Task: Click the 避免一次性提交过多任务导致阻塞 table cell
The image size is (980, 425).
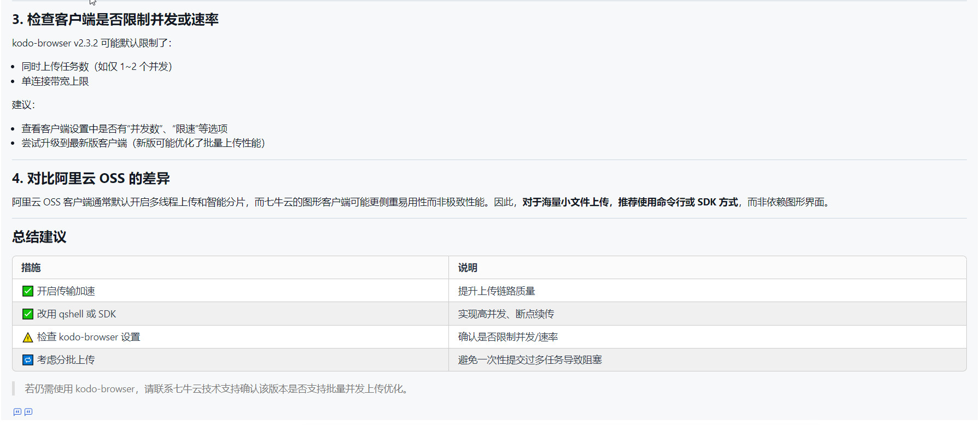Action: point(530,360)
